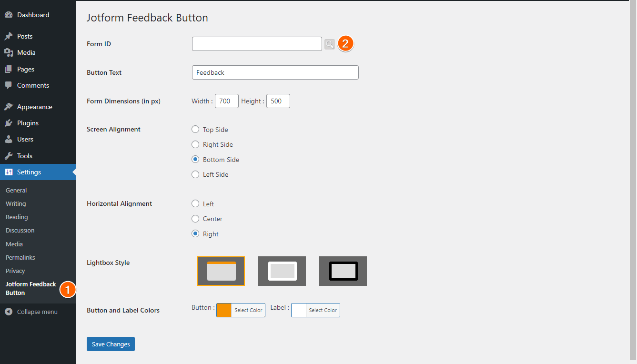Click the Jotform Feedback Button page heading
The height and width of the screenshot is (364, 637).
tap(147, 18)
